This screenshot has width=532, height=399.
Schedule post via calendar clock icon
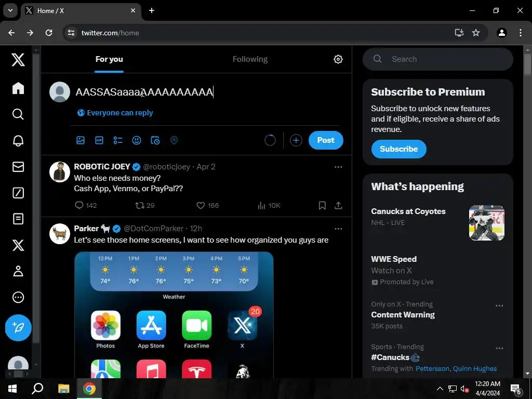point(155,140)
